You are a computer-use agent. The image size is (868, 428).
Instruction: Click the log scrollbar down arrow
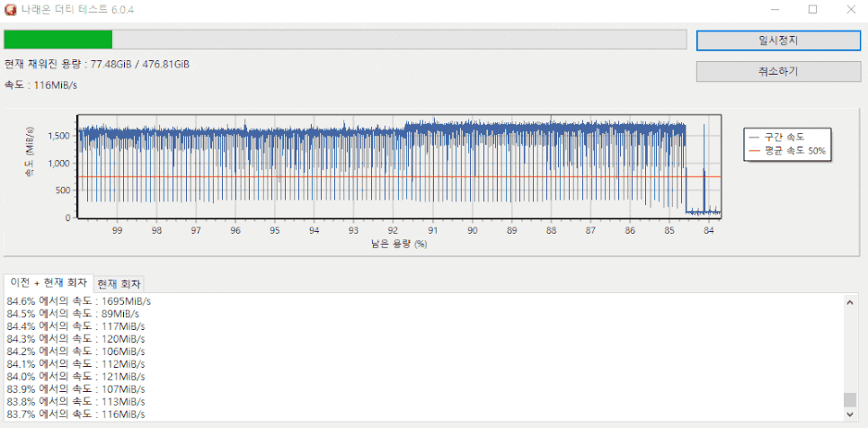tap(849, 415)
